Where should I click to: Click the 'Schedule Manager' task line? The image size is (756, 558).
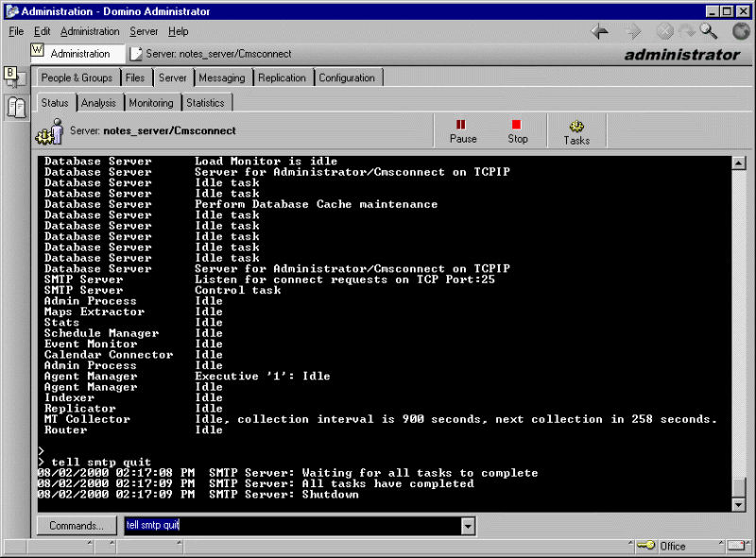133,333
